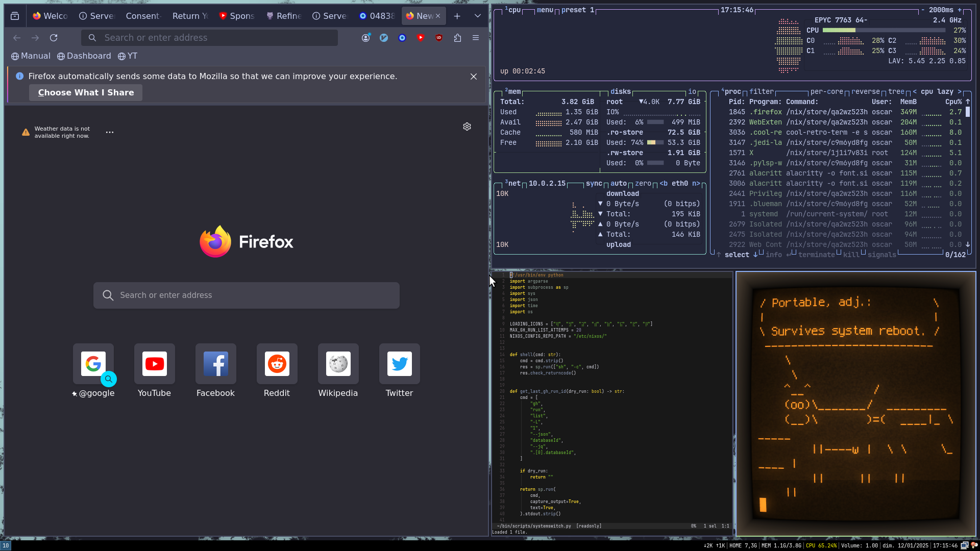
Task: Switch to next interface with n> in net box
Action: [696, 184]
